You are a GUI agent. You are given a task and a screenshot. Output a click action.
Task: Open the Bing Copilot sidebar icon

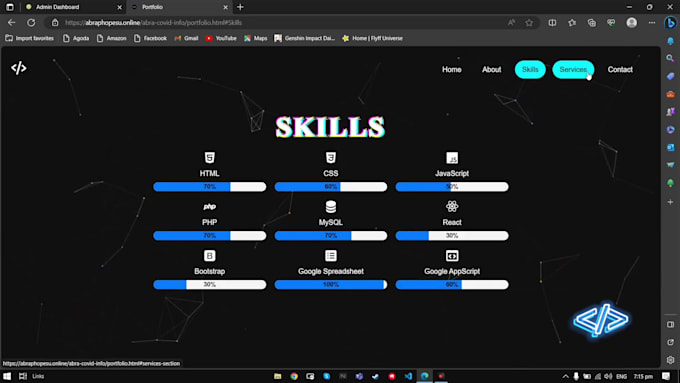670,23
